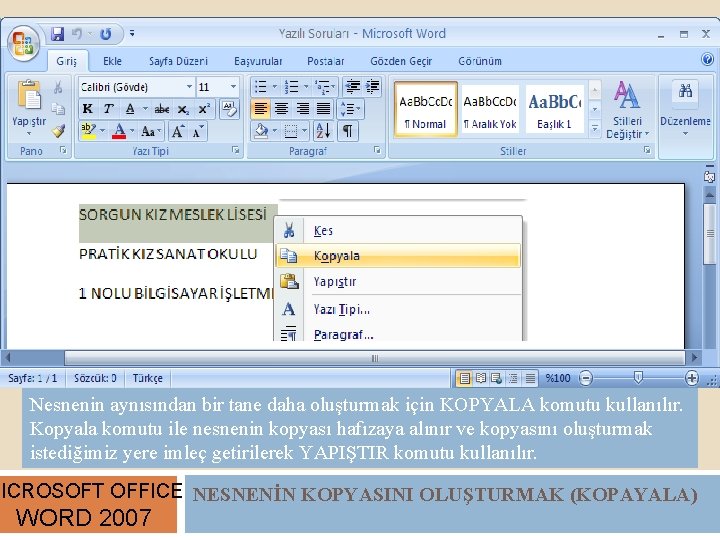The width and height of the screenshot is (720, 540).
Task: Justify the text
Action: click(323, 109)
